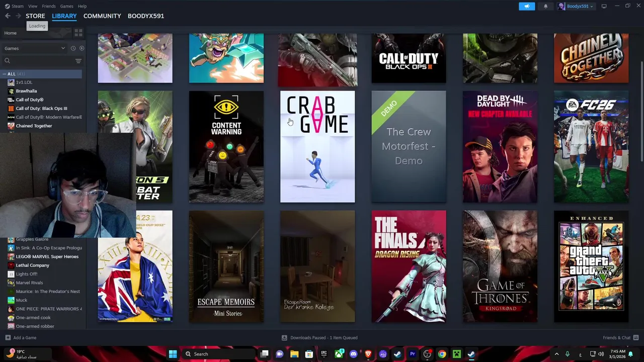Open the Games menu
The image size is (644, 362).
(x=66, y=6)
